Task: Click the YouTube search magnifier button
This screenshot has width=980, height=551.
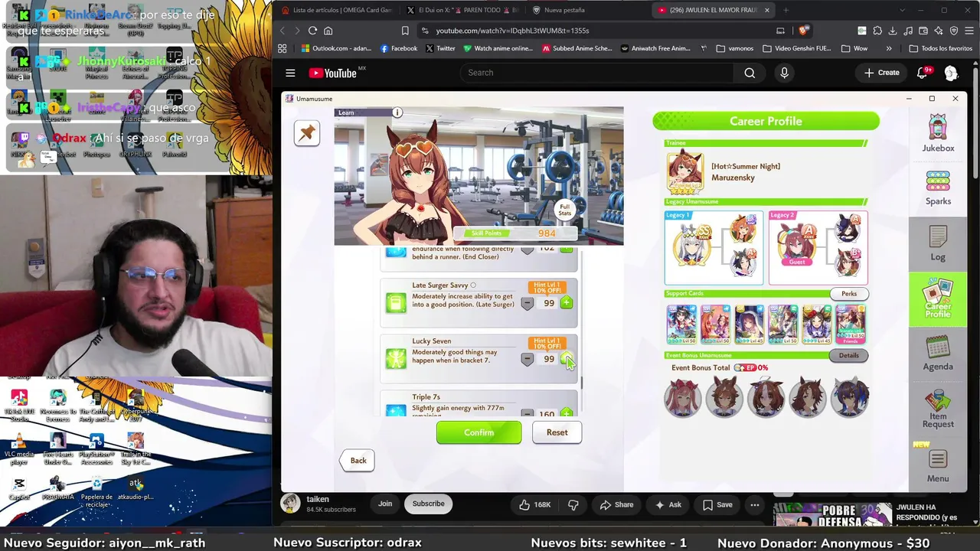Action: [750, 73]
